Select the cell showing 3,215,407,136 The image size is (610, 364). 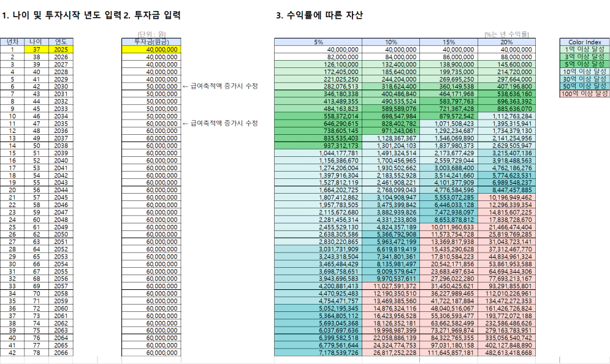click(x=506, y=153)
